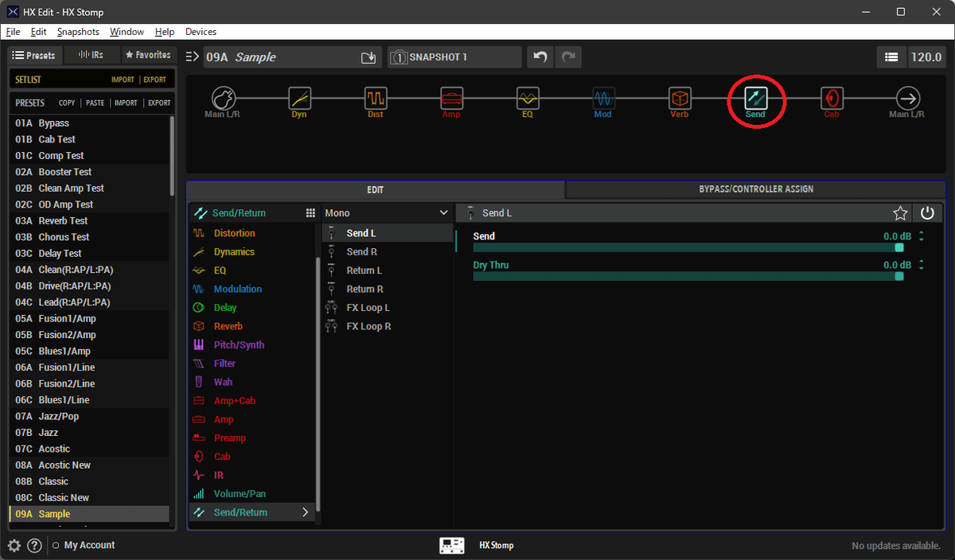Mark Send L as favorite star
This screenshot has width=955, height=560.
900,213
